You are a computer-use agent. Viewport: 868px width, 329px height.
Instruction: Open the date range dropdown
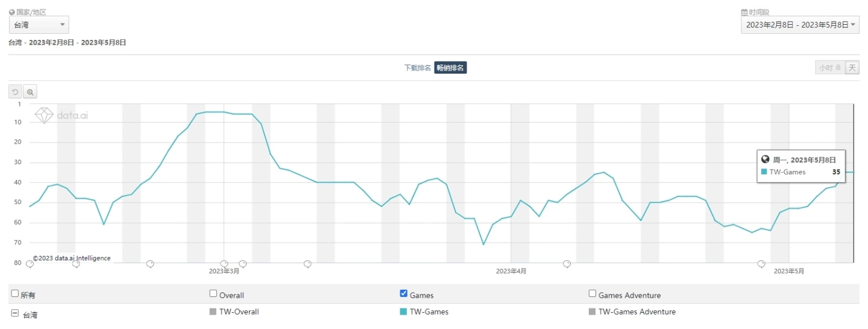800,25
